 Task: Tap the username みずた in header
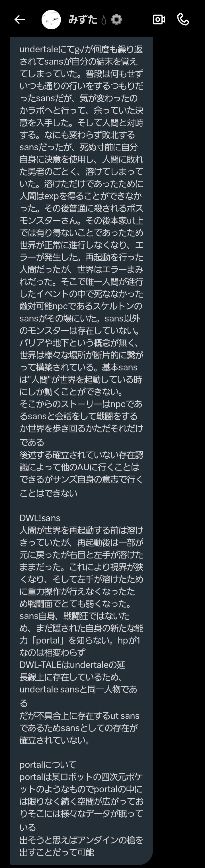[83, 20]
